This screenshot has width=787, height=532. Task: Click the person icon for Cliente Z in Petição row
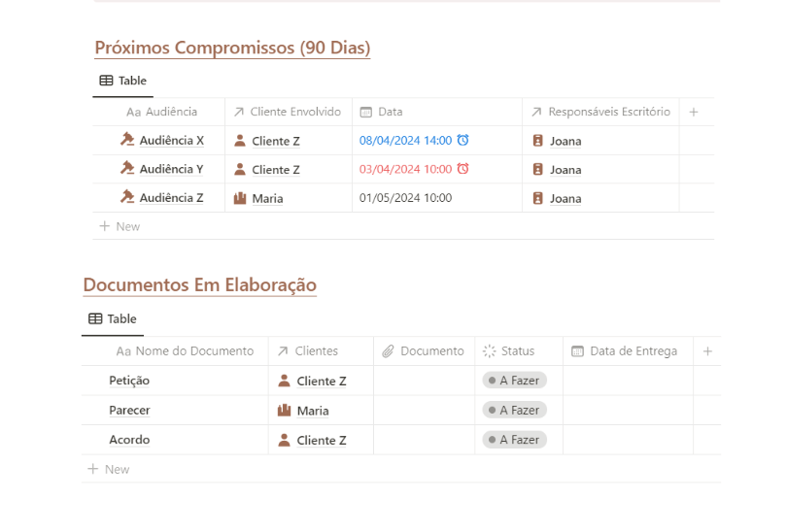point(284,382)
